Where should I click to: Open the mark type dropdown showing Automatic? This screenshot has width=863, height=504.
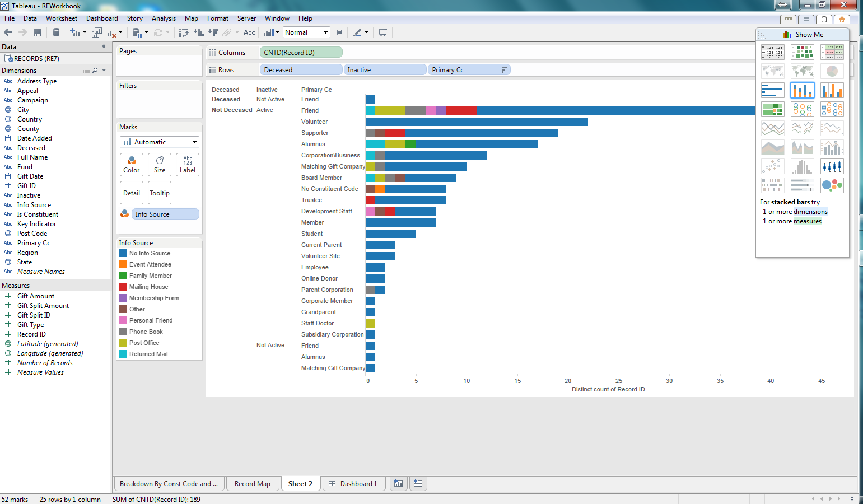[159, 142]
